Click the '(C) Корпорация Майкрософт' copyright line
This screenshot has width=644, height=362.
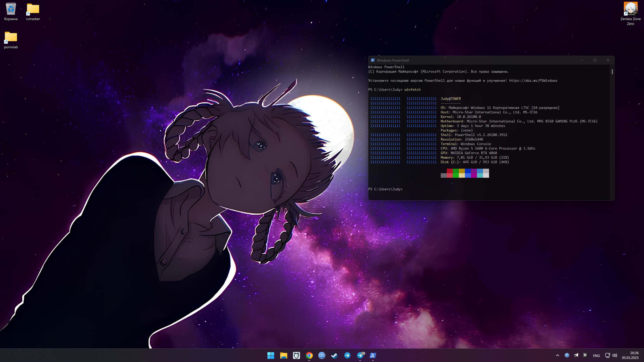(x=439, y=72)
